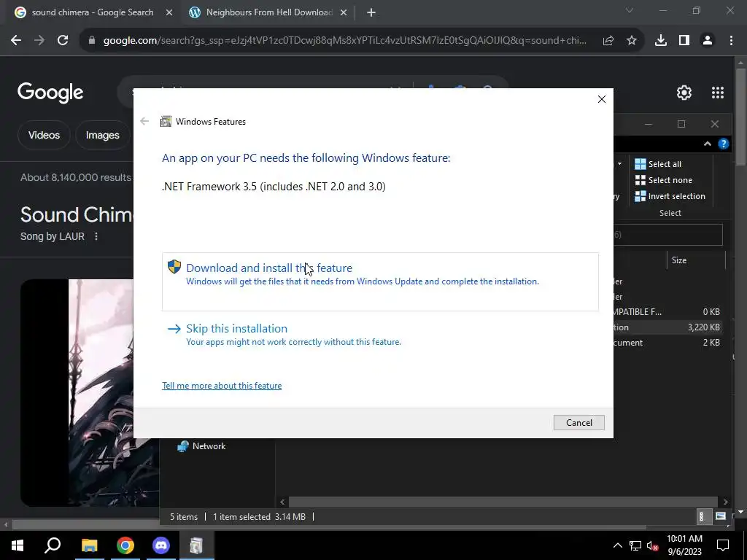Sort by Size column header
747x560 pixels.
pyautogui.click(x=696, y=260)
